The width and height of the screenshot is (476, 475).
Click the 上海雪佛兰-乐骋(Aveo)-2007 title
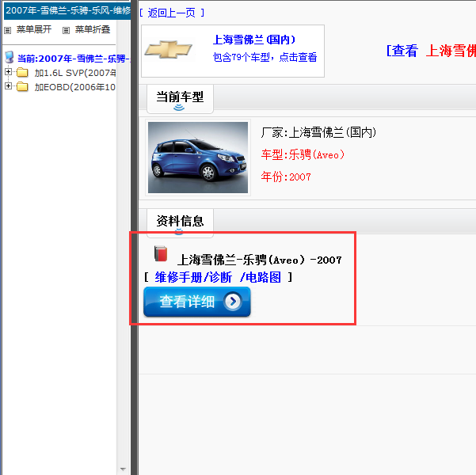click(260, 260)
